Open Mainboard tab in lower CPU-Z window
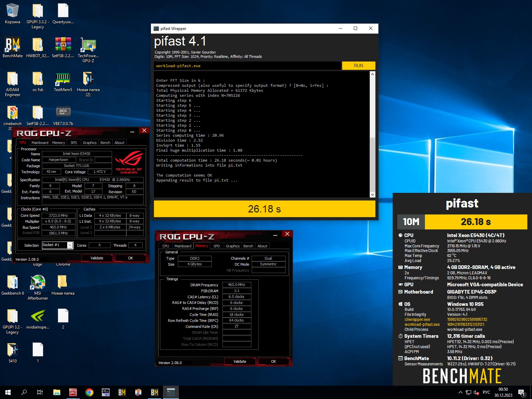Image resolution: width=532 pixels, height=399 pixels. point(183,246)
